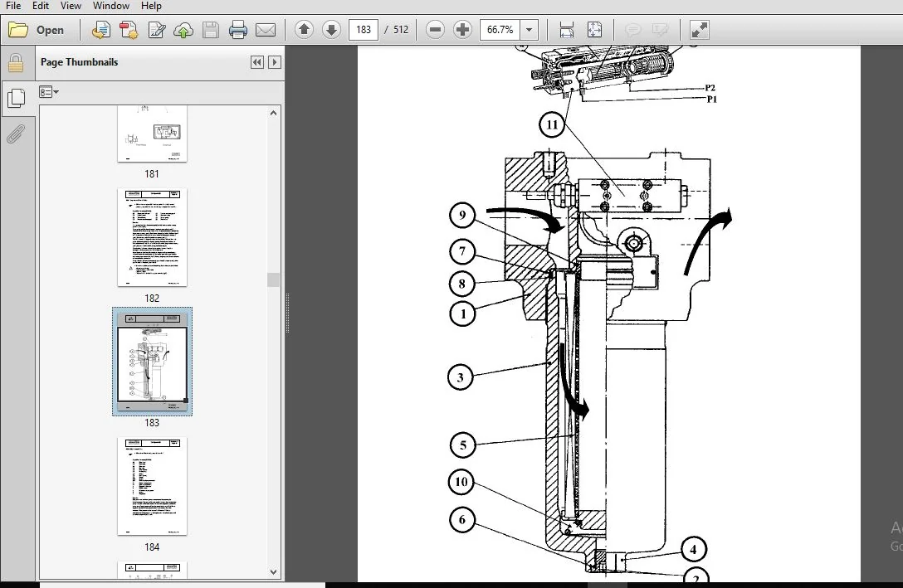
Task: Click the expand panel right arrow
Action: 275,62
